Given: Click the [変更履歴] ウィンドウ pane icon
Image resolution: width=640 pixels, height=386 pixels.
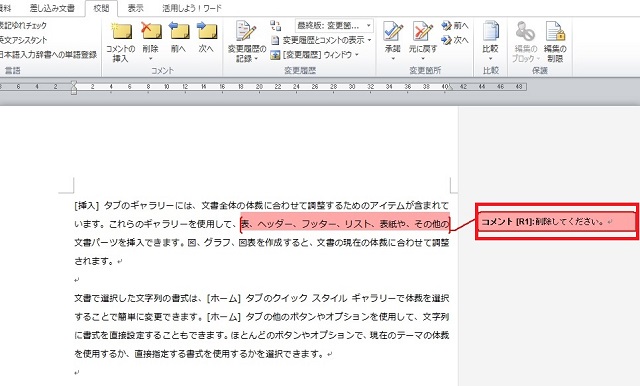Looking at the screenshot, I should point(275,55).
